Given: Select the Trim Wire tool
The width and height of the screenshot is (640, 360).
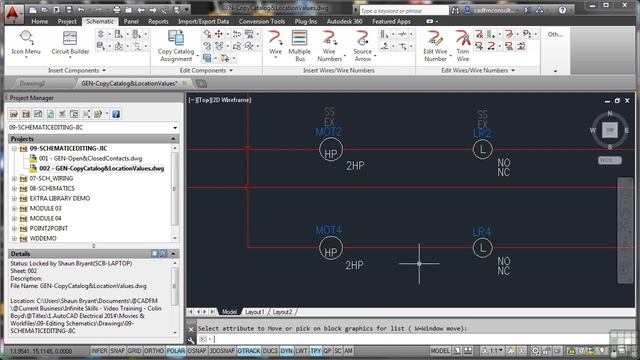Looking at the screenshot, I should pyautogui.click(x=463, y=46).
